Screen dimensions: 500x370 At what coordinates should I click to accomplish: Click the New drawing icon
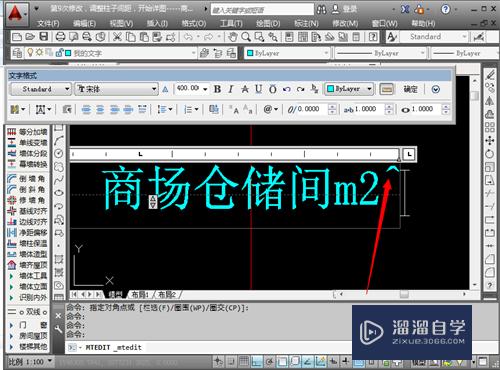click(x=17, y=37)
